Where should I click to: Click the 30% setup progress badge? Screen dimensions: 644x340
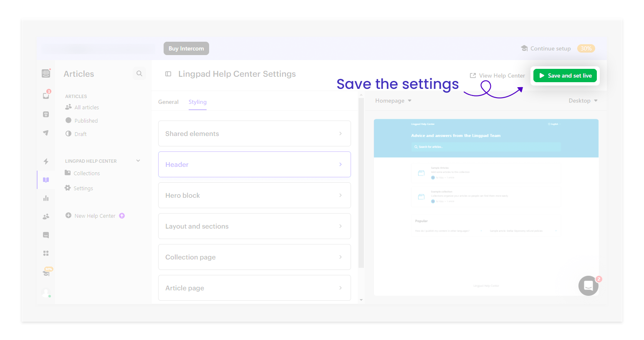click(586, 48)
